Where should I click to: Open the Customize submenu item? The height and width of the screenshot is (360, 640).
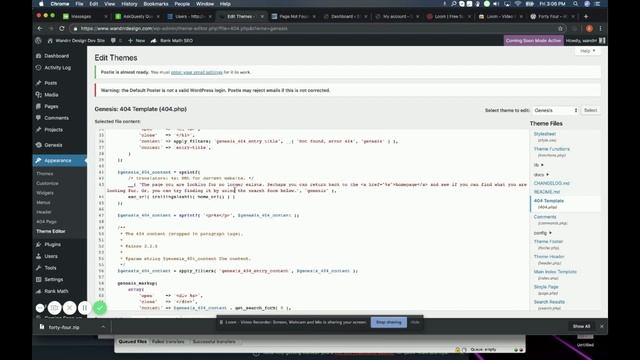pos(47,184)
